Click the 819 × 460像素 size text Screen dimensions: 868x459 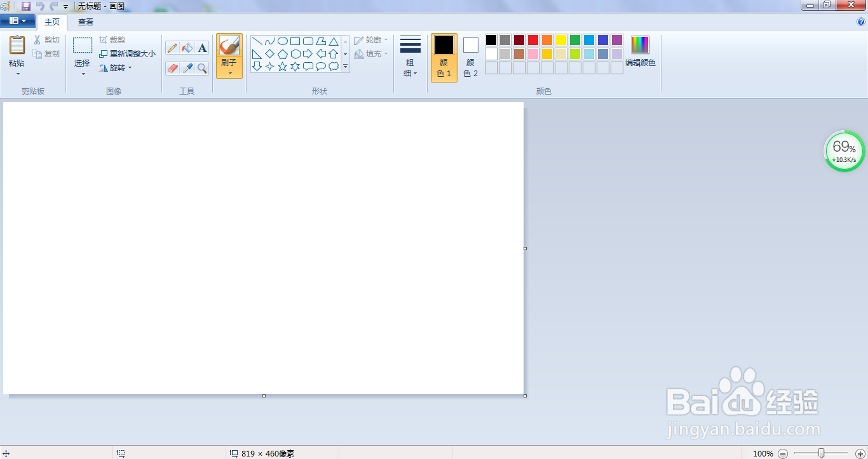[268, 453]
